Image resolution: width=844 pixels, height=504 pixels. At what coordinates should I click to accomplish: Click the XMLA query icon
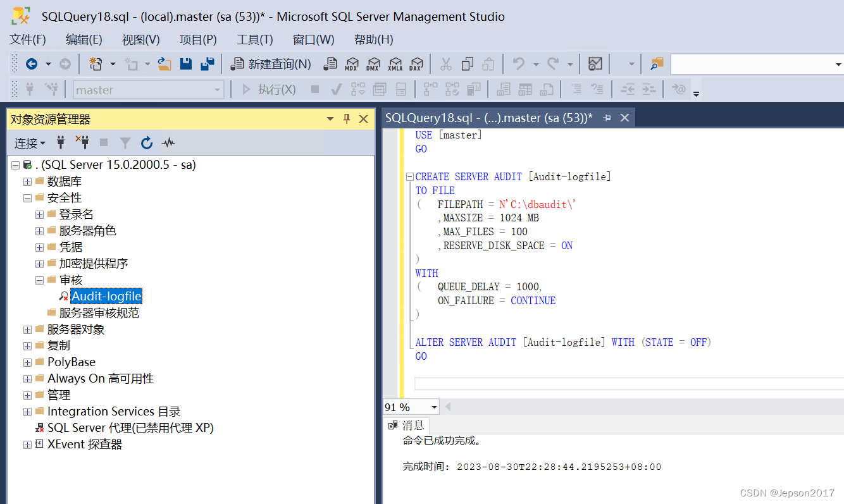[x=395, y=64]
